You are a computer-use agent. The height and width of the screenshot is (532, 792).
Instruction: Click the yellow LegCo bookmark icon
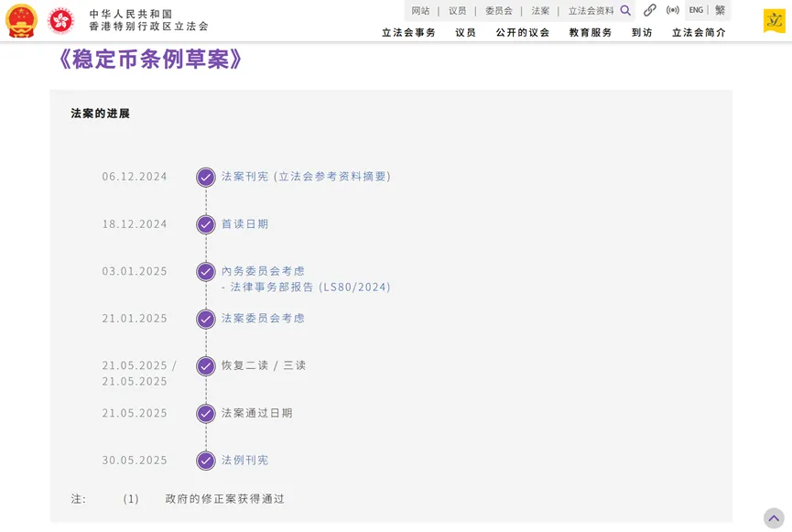pos(774,20)
